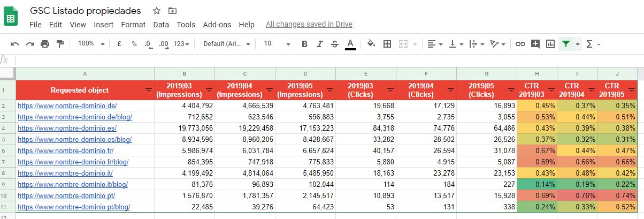Image resolution: width=644 pixels, height=219 pixels.
Task: Open filter for 2019|05 (Clicks) column
Action: 511,90
